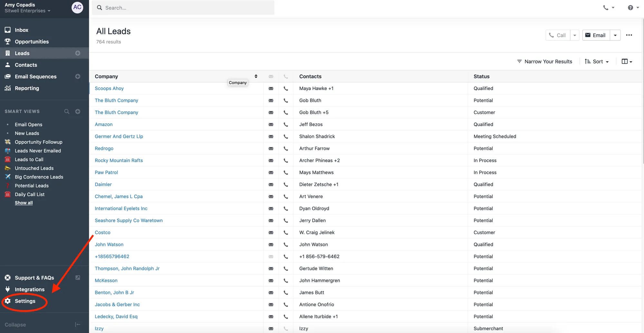Open the Thompson, John Randolph Jr lead
Viewport: 644px width, 333px height.
[x=127, y=269]
